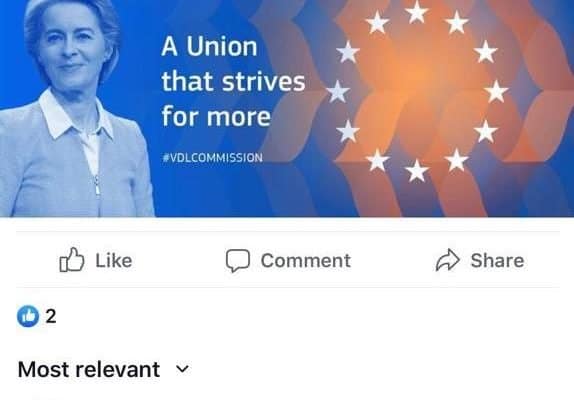
Task: Click the "Like" text label
Action: [x=114, y=261]
